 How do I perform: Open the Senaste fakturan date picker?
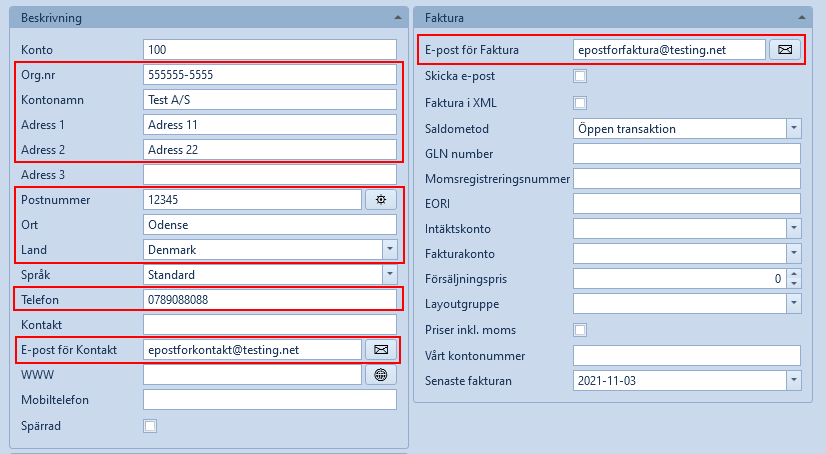pyautogui.click(x=793, y=380)
